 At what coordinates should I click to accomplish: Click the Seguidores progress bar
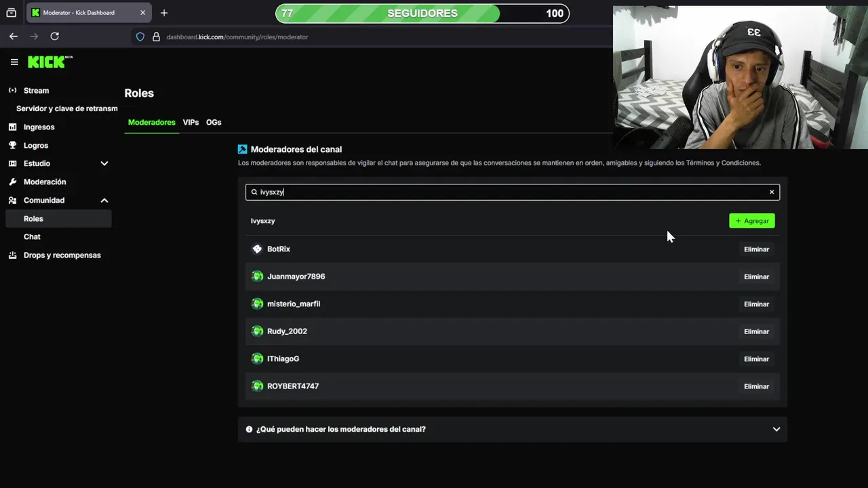point(422,13)
